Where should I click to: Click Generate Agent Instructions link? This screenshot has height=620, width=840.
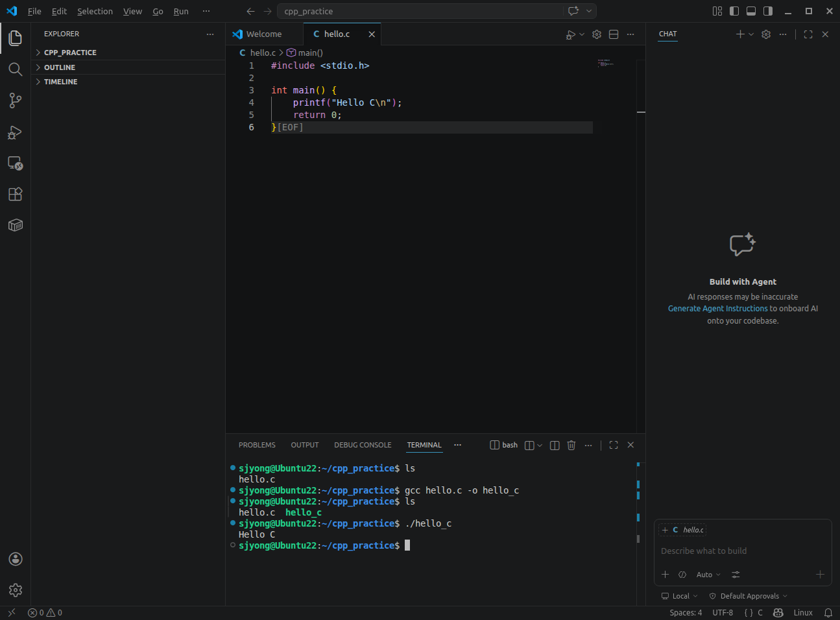(717, 309)
